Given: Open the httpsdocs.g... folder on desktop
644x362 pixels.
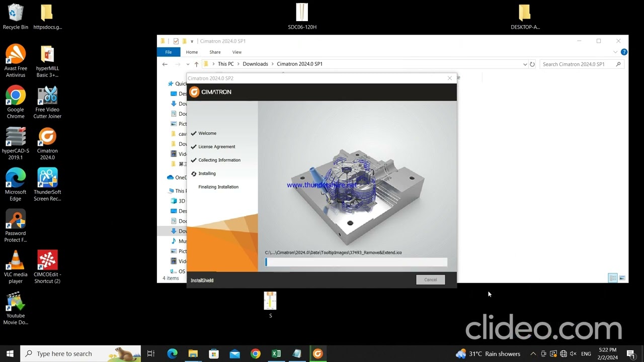Looking at the screenshot, I should click(x=47, y=17).
